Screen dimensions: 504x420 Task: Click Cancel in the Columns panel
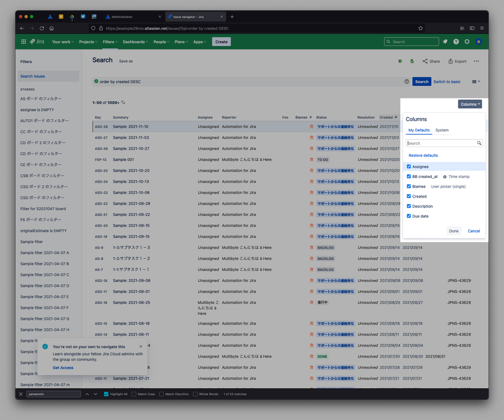[x=473, y=231]
